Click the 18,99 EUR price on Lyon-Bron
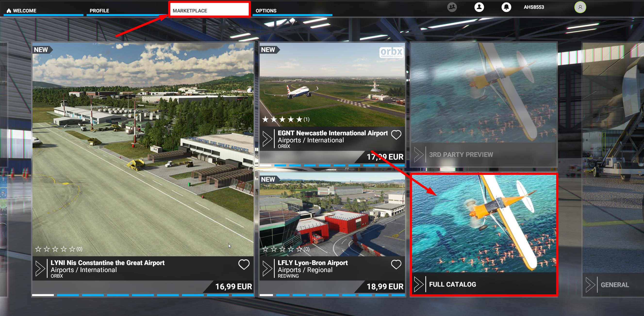The width and height of the screenshot is (644, 316). (385, 286)
